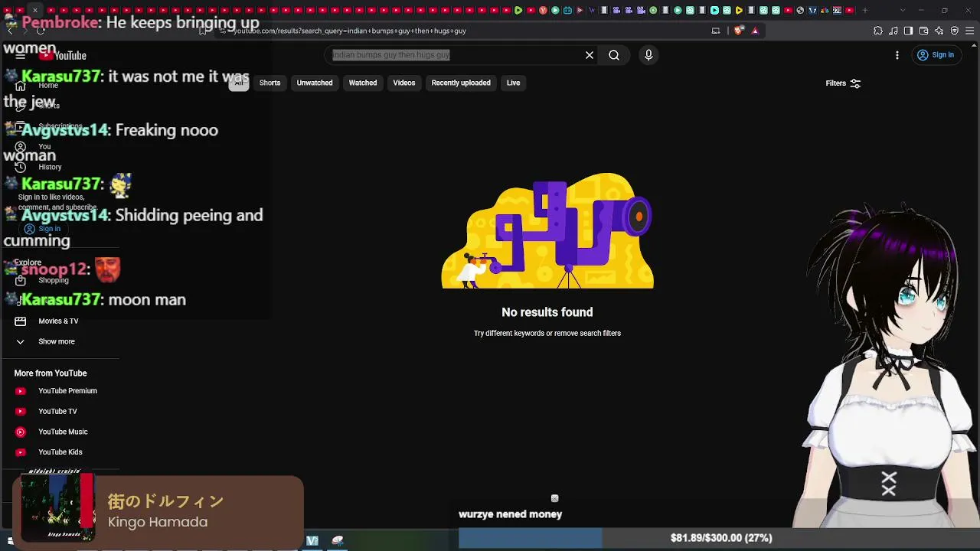
Task: Open YouTube Music link
Action: [x=63, y=432]
